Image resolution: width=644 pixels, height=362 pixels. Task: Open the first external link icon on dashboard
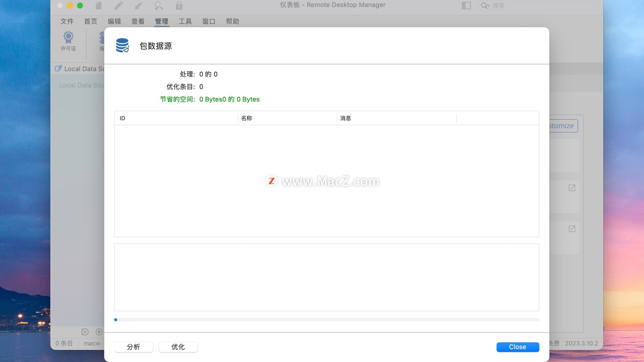(x=572, y=188)
